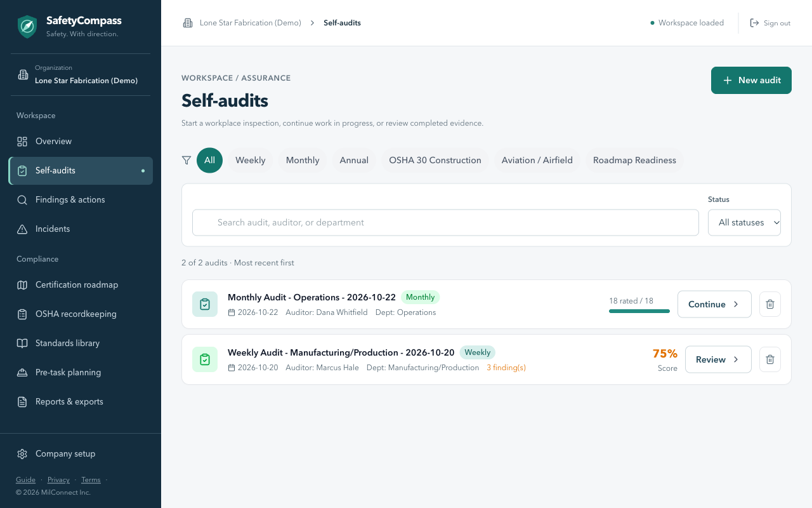The image size is (812, 508).
Task: Open the Self-audits sidebar item
Action: [81, 171]
